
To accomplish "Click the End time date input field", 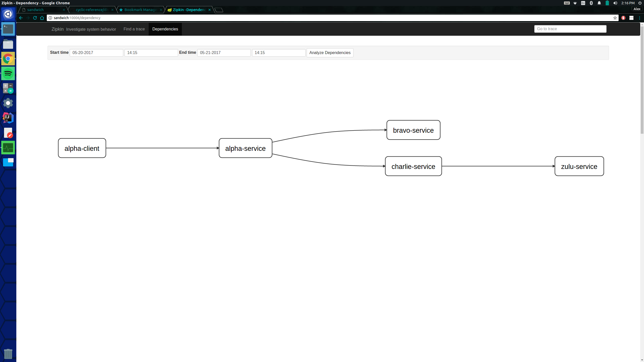I will (x=224, y=52).
